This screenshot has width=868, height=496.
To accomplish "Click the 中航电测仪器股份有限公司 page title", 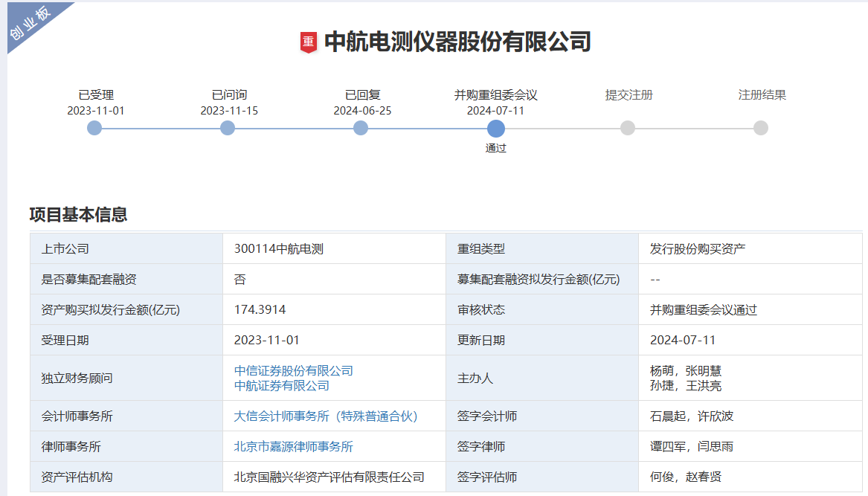I will [457, 42].
